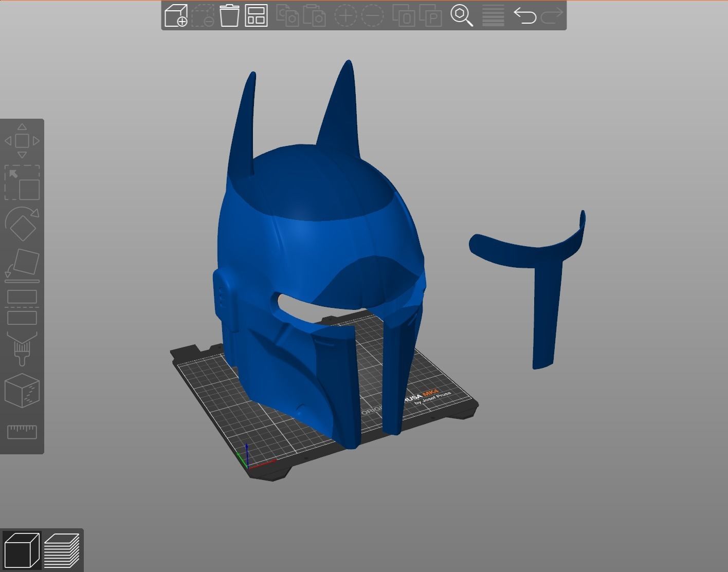Remove an instance with minus circle
This screenshot has height=572, width=728.
(x=372, y=15)
